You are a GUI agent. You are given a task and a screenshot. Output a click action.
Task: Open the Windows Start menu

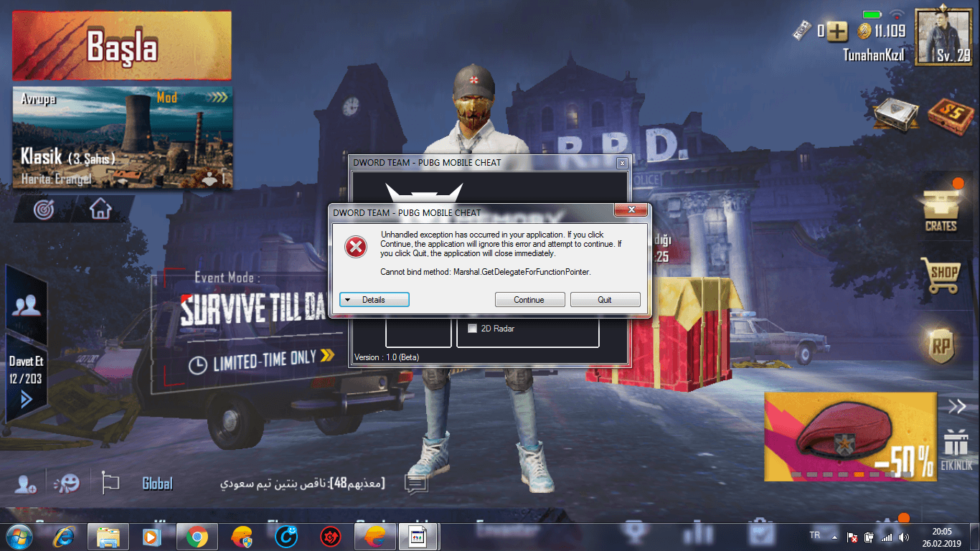click(x=18, y=536)
